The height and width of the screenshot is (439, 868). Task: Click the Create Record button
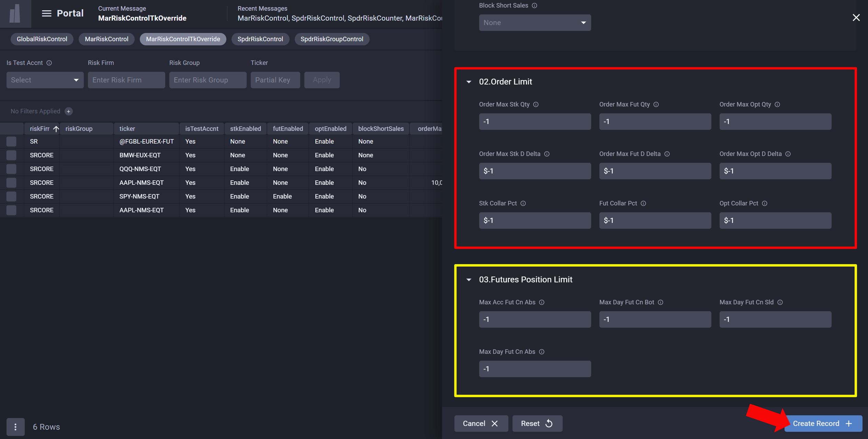pyautogui.click(x=823, y=424)
